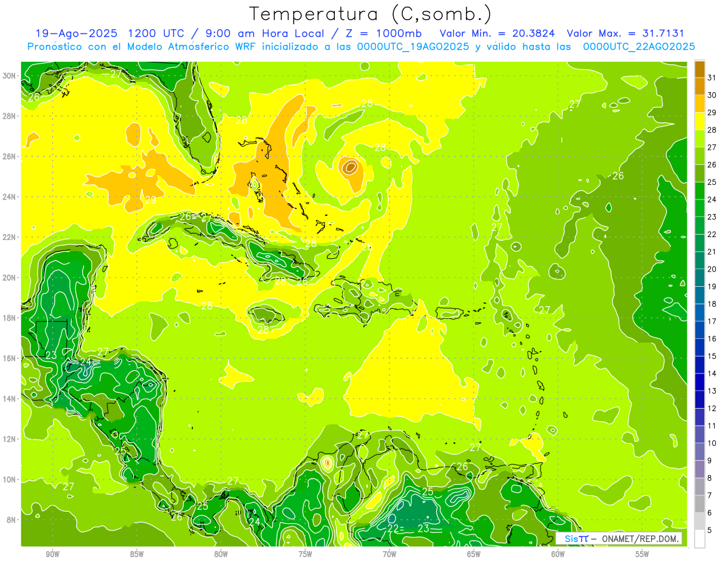Click the "18N" latitude axis label
The image size is (728, 562).
[10, 318]
